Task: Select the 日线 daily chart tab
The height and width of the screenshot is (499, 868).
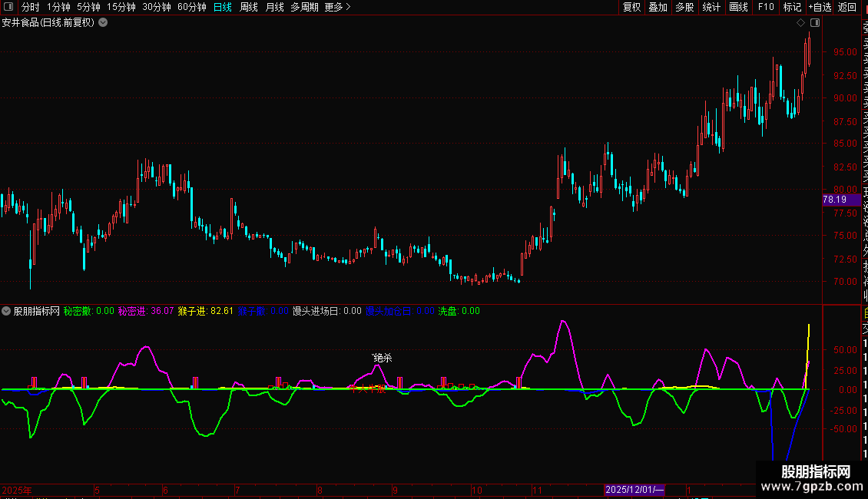Action: click(x=223, y=7)
